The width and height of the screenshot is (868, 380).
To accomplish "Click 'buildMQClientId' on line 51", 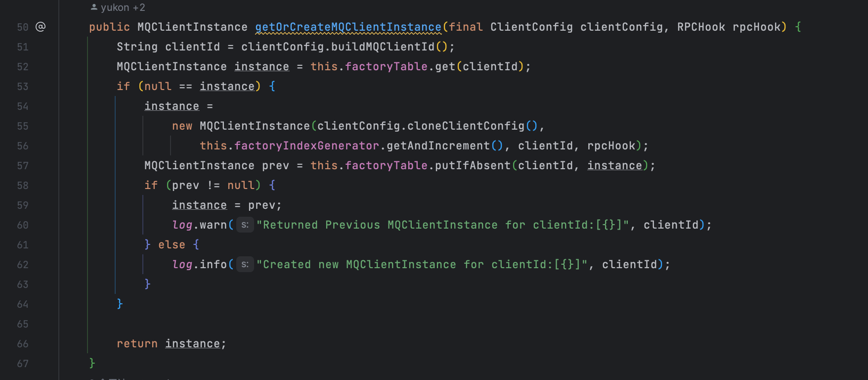I will coord(383,47).
